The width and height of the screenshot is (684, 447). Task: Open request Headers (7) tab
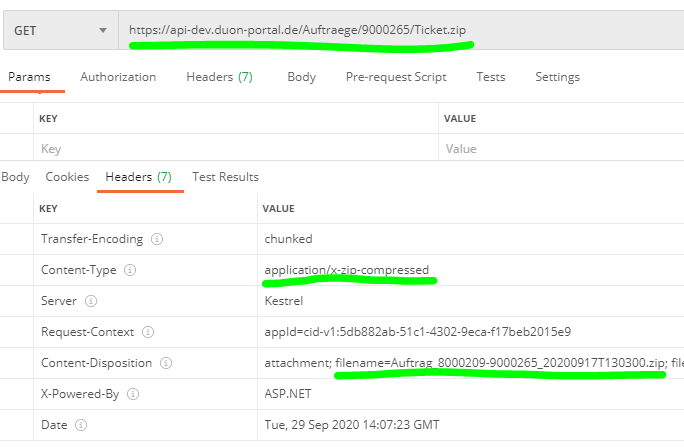point(219,77)
